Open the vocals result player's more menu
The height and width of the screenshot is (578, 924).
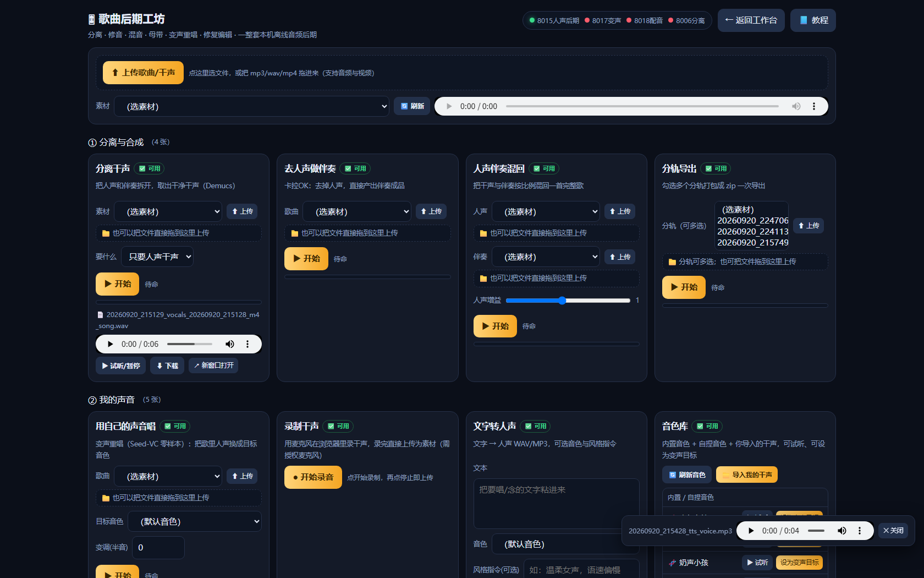coord(248,344)
